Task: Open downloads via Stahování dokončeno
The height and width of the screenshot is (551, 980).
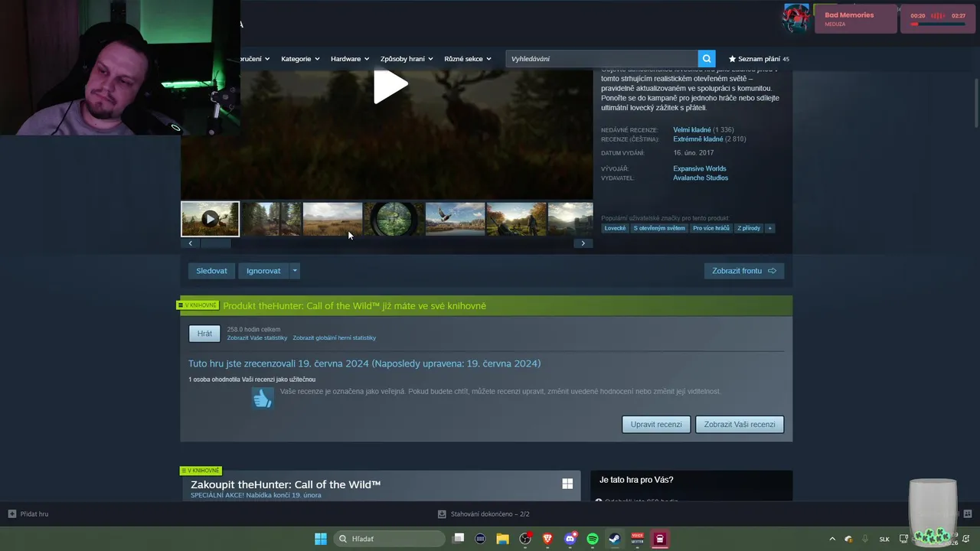Action: (484, 514)
